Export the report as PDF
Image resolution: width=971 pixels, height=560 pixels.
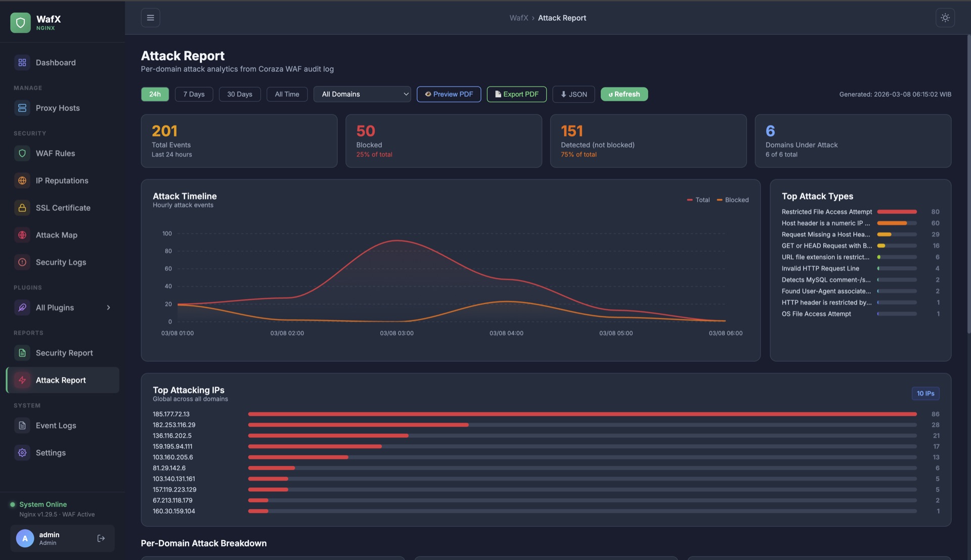516,94
